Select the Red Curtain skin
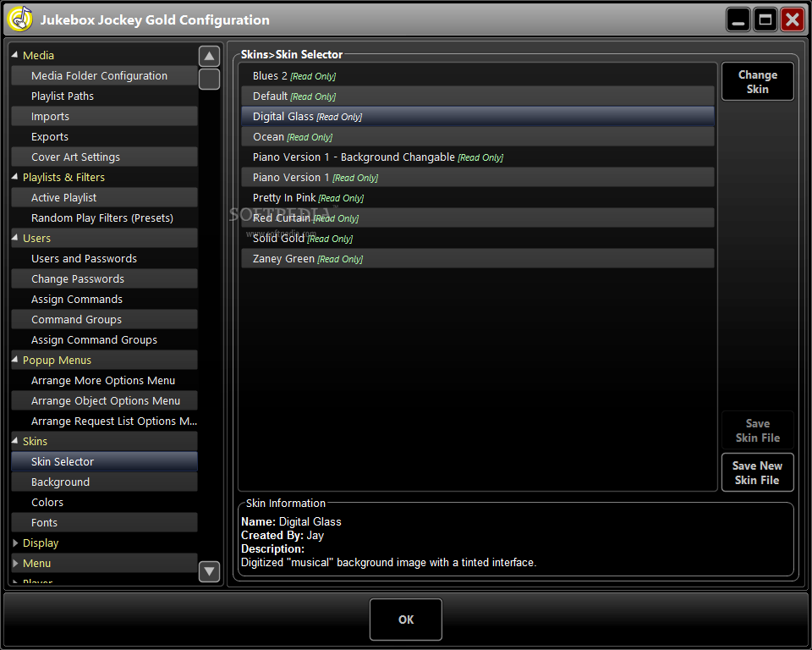 click(x=477, y=218)
